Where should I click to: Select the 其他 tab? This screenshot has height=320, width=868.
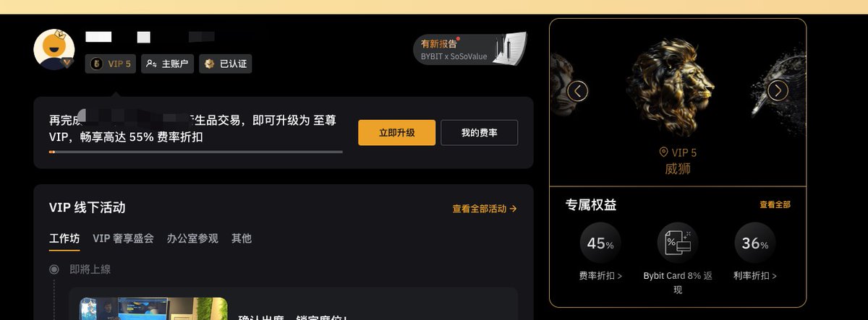(x=242, y=238)
